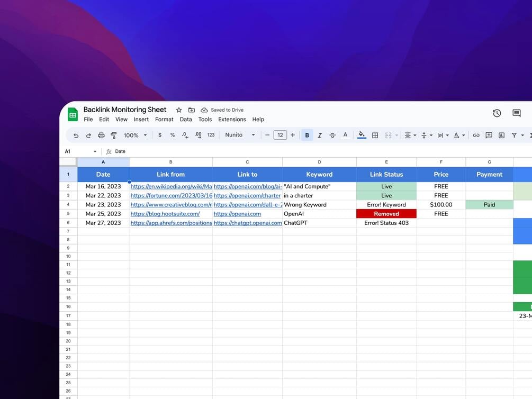This screenshot has width=532, height=399.
Task: Select the Paid payment cell
Action: (489, 205)
